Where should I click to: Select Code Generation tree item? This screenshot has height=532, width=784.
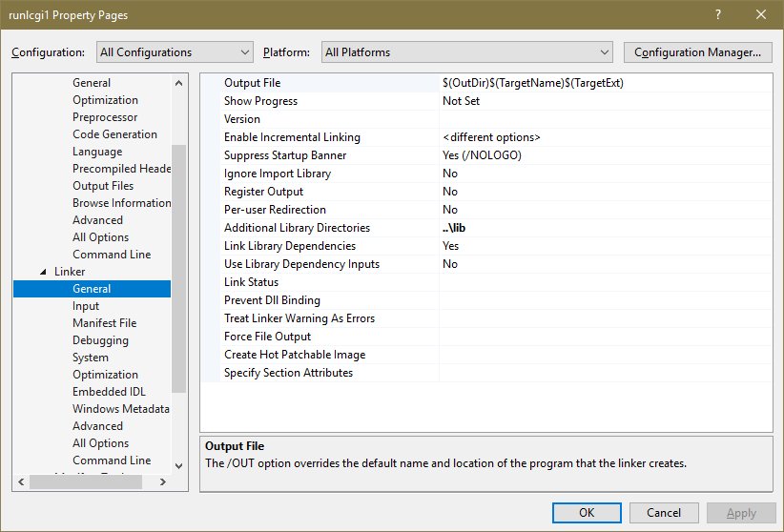(115, 134)
